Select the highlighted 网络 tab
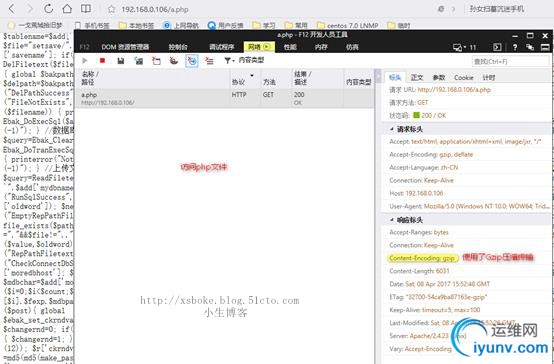The width and height of the screenshot is (554, 364). click(x=259, y=47)
